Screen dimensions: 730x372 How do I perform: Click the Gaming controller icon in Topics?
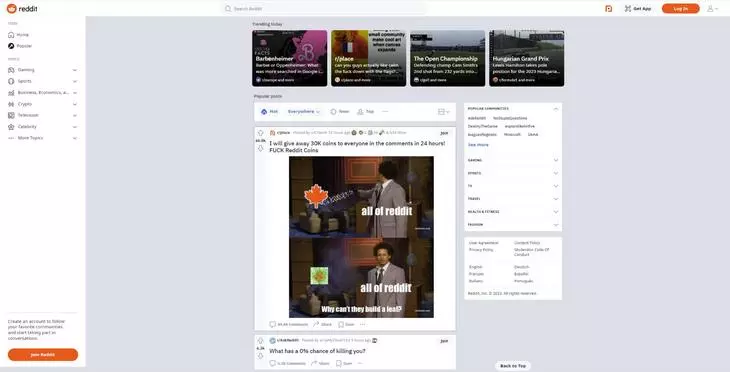tap(11, 70)
